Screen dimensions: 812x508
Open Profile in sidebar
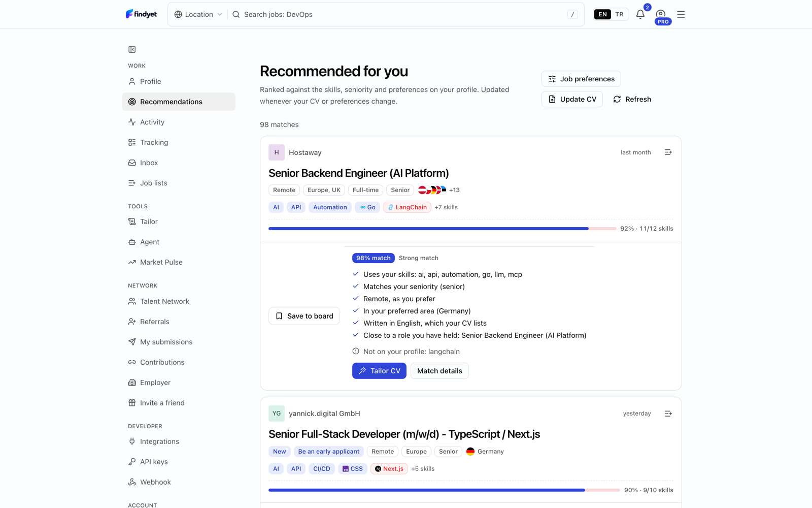tap(179, 81)
